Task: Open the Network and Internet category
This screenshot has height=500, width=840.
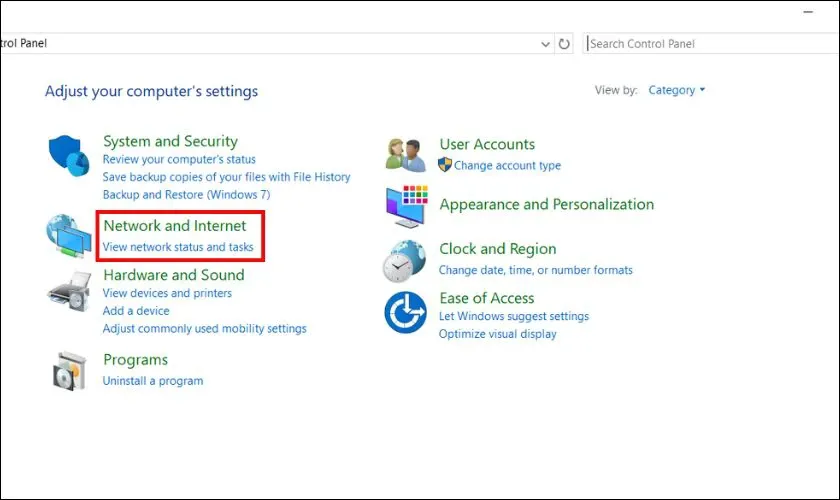Action: pyautogui.click(x=174, y=226)
